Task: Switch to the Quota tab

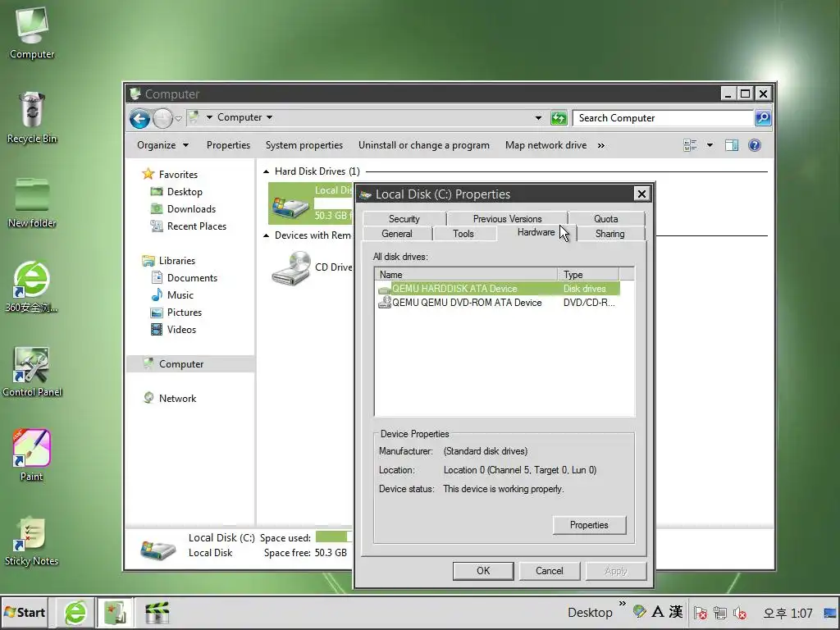Action: (606, 218)
